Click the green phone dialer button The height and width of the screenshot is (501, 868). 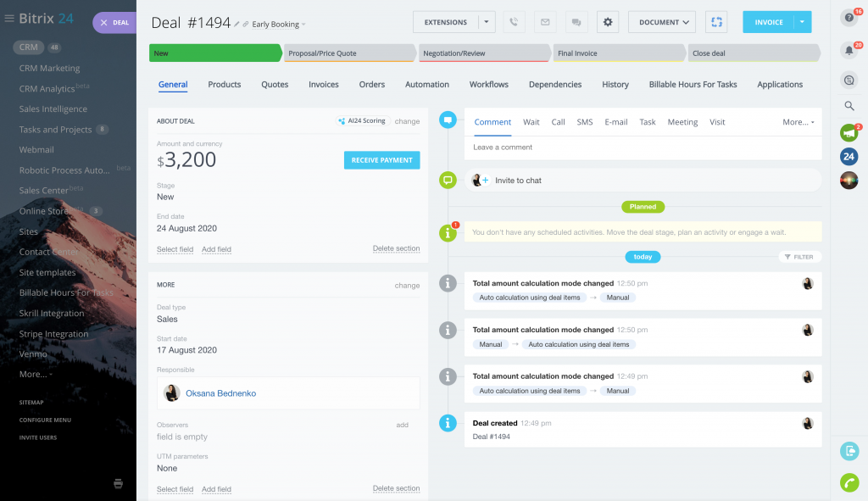[849, 482]
